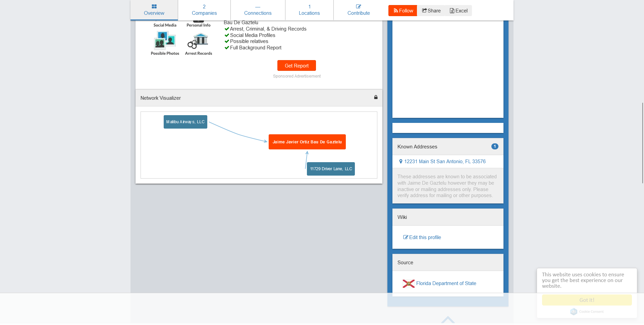Open Florida Department of State link
The image size is (644, 325).
point(446,283)
